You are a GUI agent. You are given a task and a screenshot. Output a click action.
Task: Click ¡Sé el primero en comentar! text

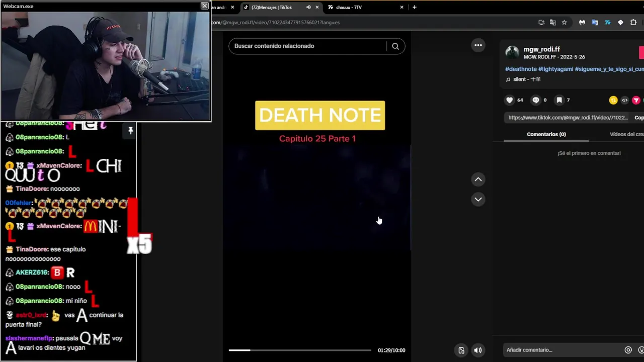[589, 153]
